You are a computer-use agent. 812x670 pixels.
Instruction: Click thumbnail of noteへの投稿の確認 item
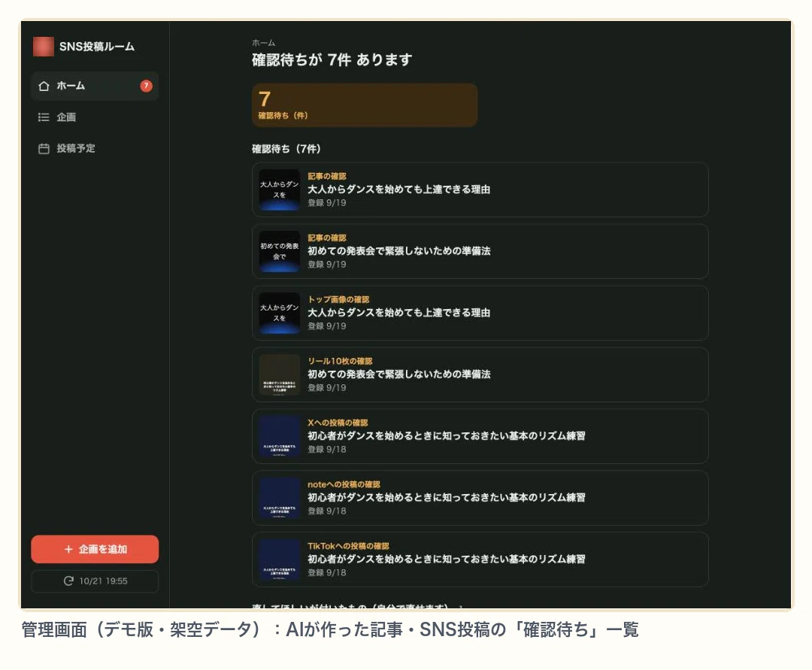click(280, 498)
